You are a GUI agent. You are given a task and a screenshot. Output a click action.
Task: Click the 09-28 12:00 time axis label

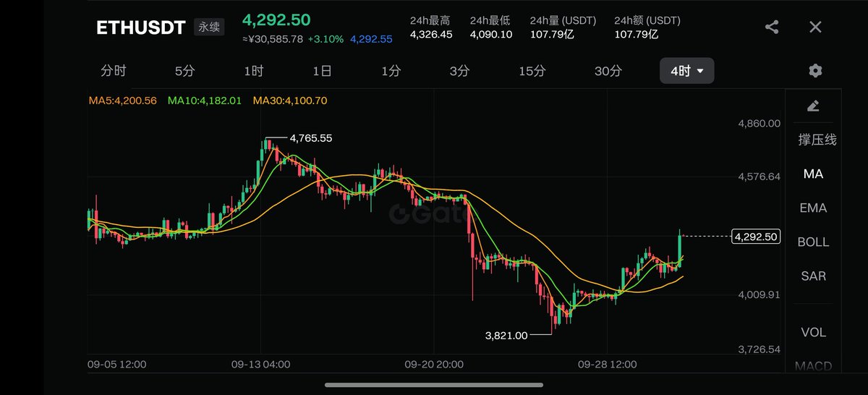point(607,364)
